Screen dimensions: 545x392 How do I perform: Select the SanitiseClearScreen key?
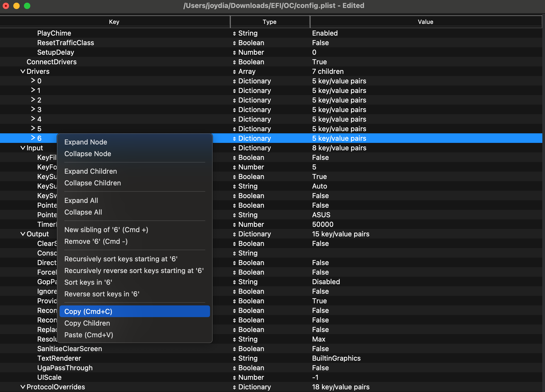(x=70, y=349)
